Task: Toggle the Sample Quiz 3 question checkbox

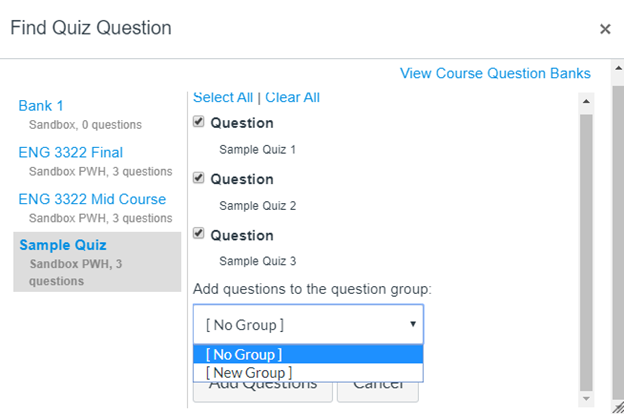Action: [199, 234]
